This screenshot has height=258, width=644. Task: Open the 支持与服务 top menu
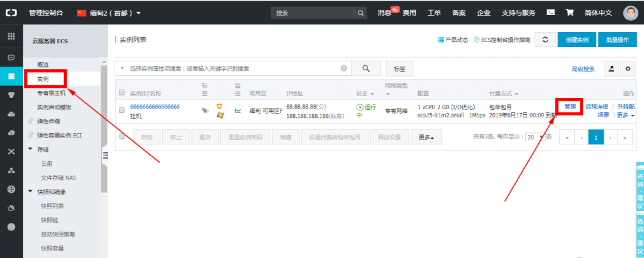[x=518, y=13]
